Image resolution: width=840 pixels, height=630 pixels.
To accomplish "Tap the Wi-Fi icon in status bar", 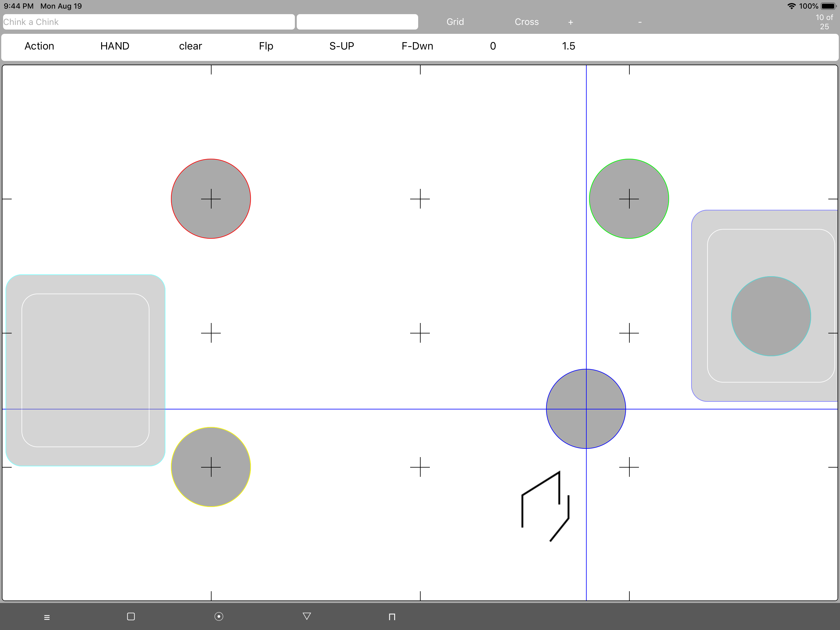I will pos(791,6).
